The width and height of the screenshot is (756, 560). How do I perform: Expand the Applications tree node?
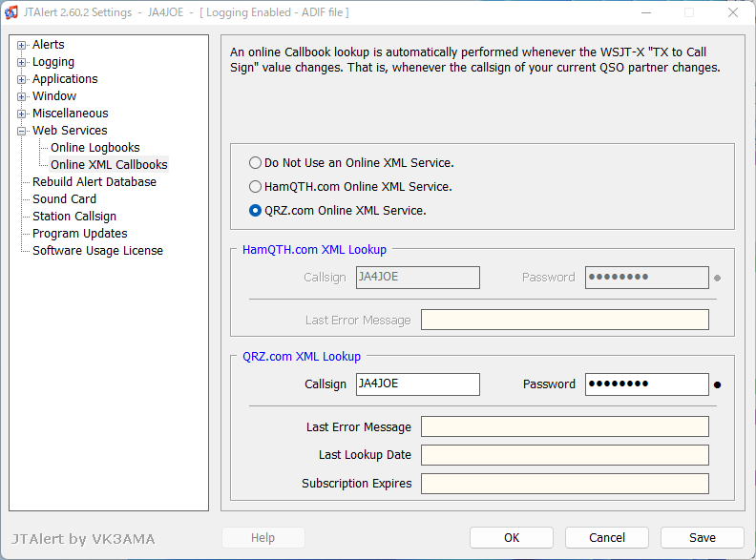[21, 79]
